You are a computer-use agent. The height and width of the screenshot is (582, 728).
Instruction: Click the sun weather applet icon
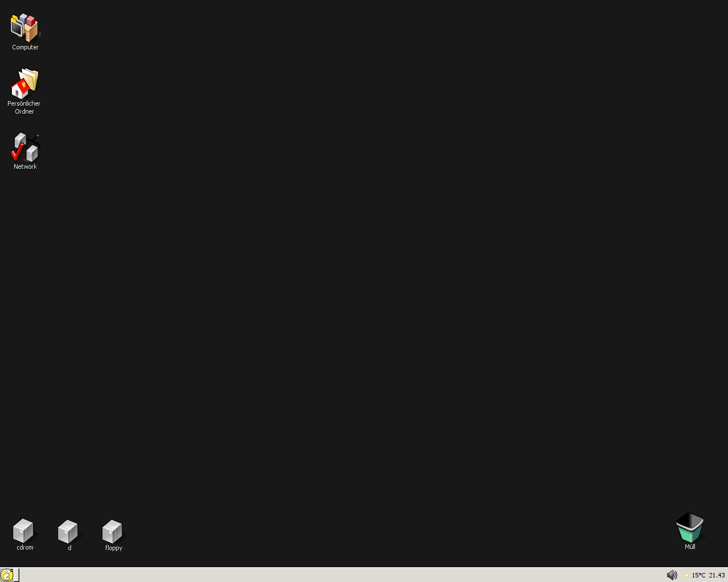pos(686,575)
